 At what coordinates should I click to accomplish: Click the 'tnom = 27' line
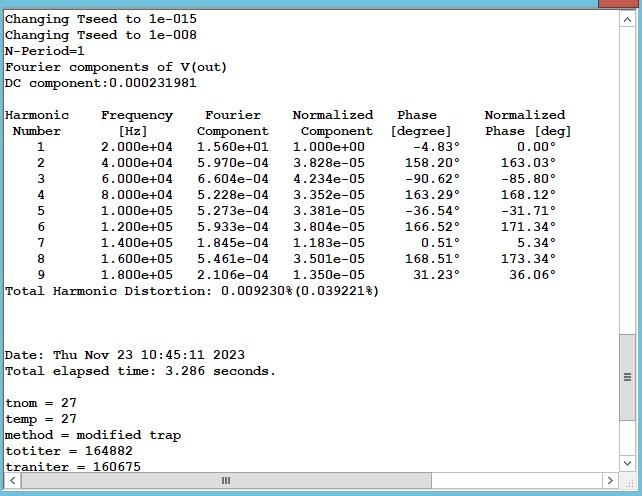coord(41,403)
